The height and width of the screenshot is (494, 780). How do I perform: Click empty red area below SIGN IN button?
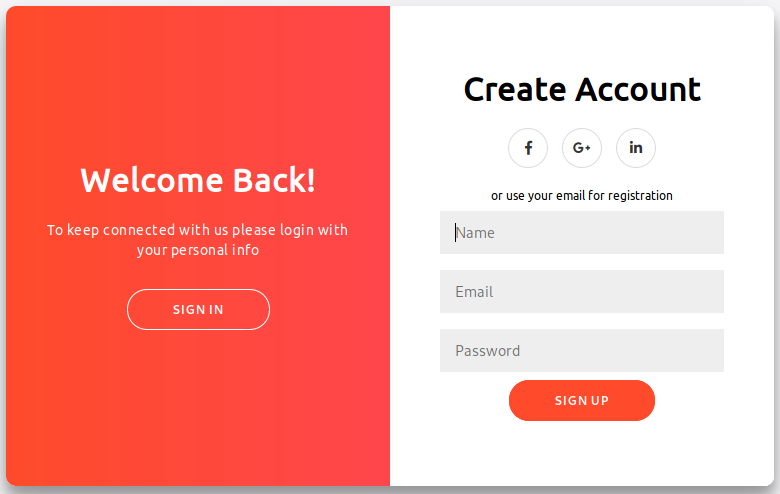198,410
